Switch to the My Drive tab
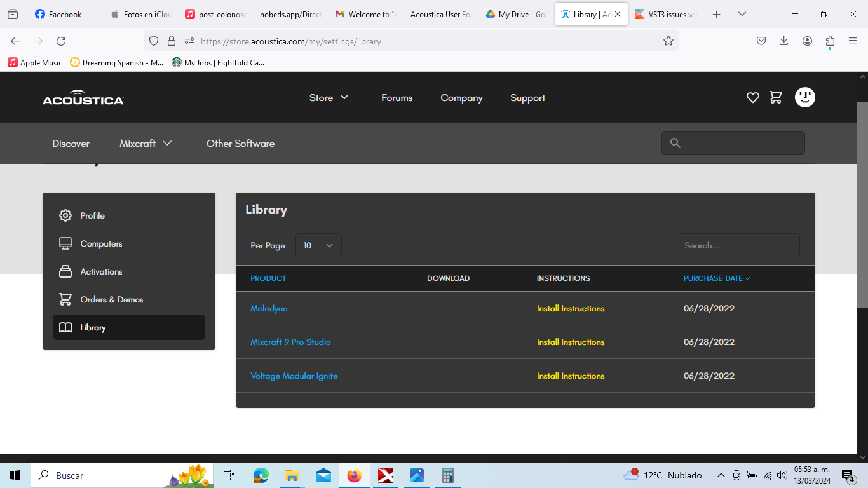The image size is (868, 488). pyautogui.click(x=516, y=14)
